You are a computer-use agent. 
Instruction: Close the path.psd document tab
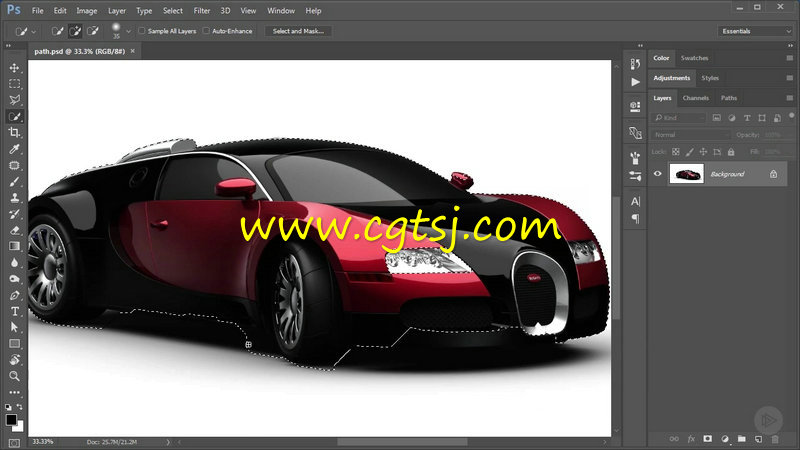point(133,51)
